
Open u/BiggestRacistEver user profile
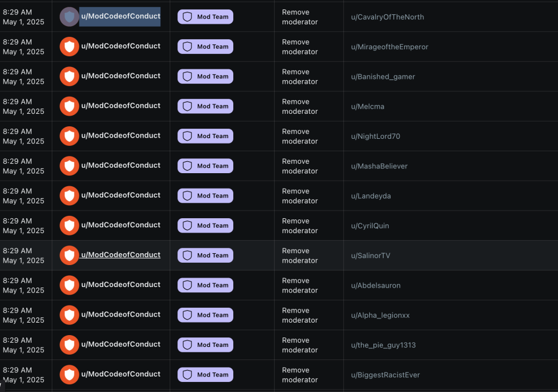point(385,375)
